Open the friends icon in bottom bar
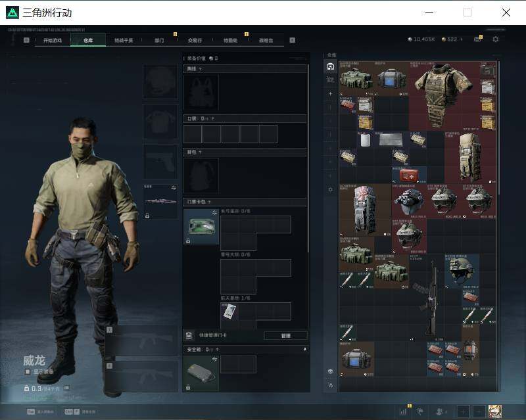This screenshot has width=526, height=420. click(440, 411)
